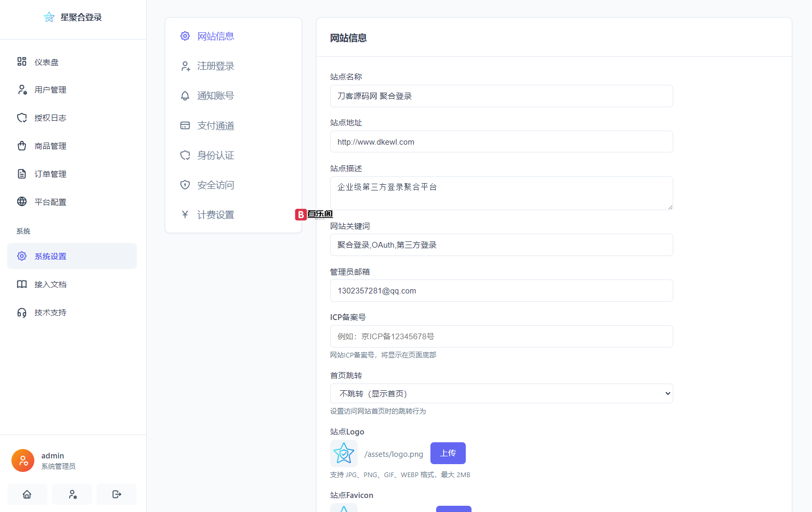Click the admin avatar icon
812x512 pixels.
(23, 460)
